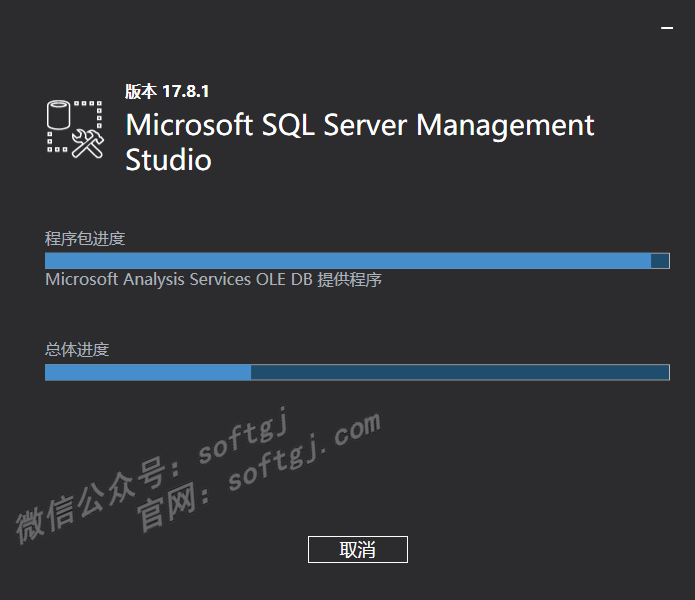Click the 总体进度 label
Screen dimensions: 695x600
pos(77,350)
